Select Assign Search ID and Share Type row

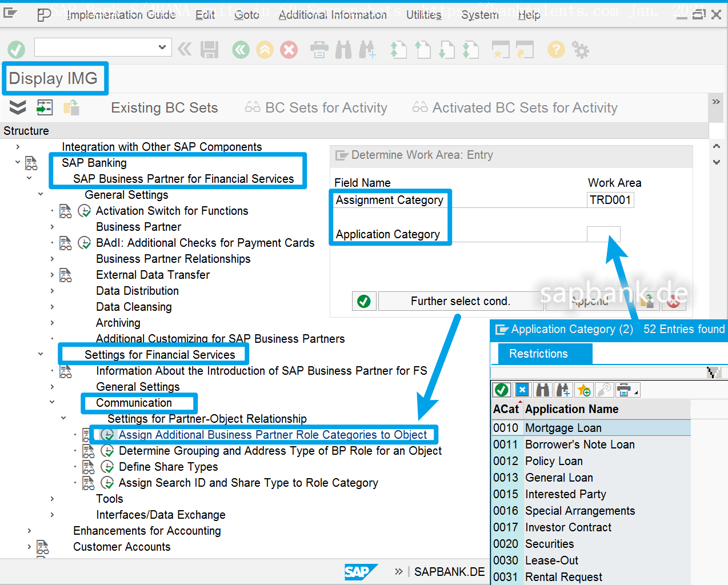point(249,483)
